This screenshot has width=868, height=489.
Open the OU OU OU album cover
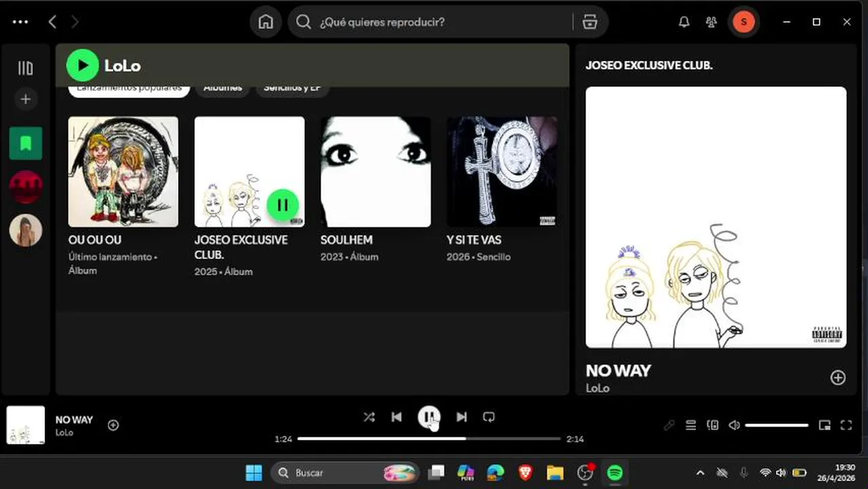pyautogui.click(x=123, y=172)
